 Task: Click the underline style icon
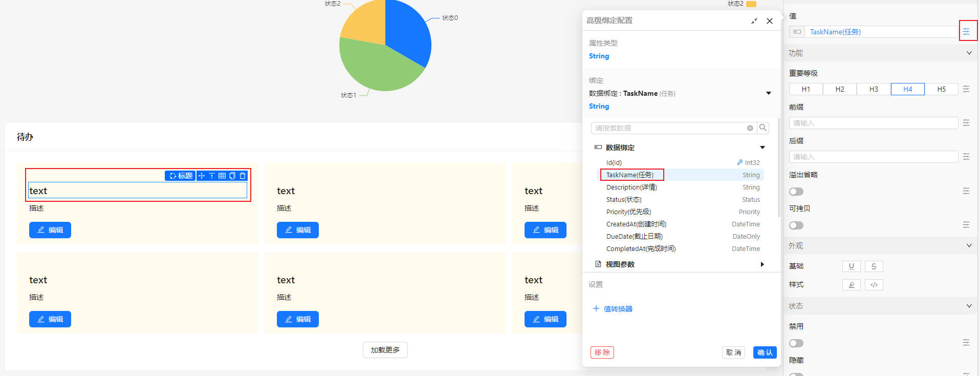click(851, 266)
